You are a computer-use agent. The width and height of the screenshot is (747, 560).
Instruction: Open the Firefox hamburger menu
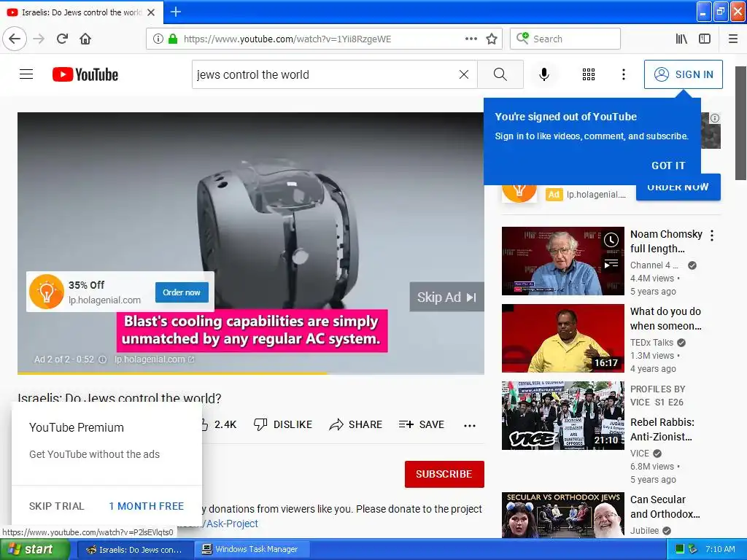[732, 39]
